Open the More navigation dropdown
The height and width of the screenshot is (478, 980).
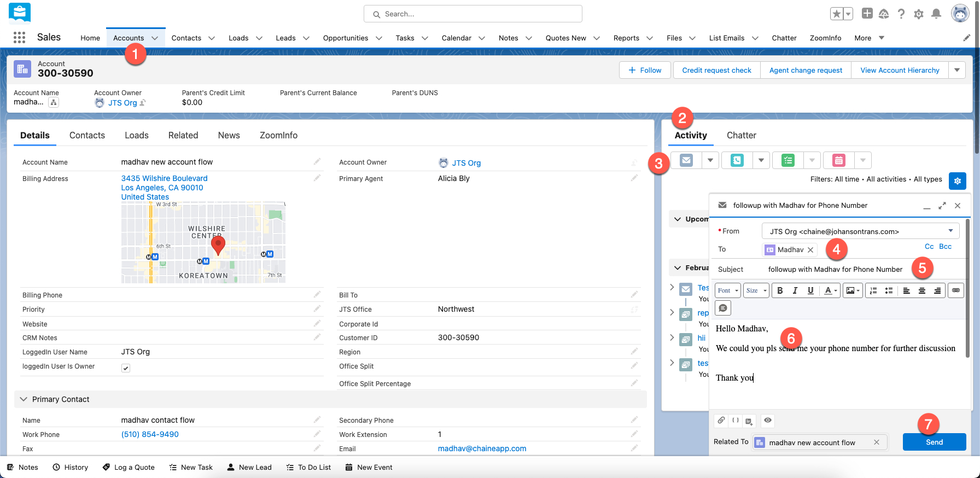(870, 38)
